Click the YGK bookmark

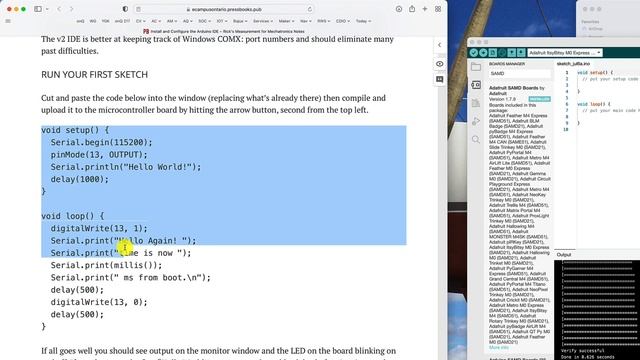(105, 21)
